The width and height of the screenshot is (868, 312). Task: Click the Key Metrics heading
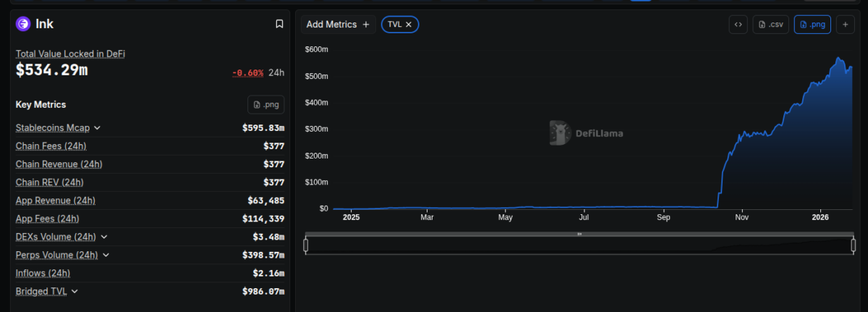41,104
